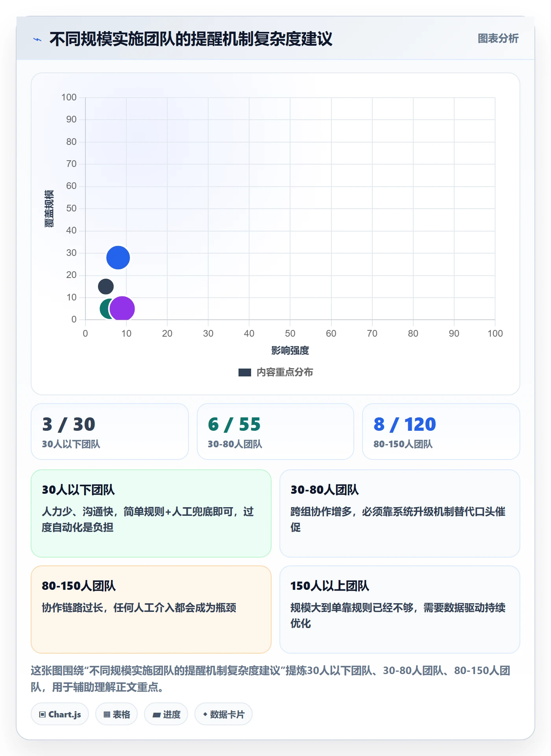
Task: Click the 数据卡片 tag
Action: coord(224,714)
